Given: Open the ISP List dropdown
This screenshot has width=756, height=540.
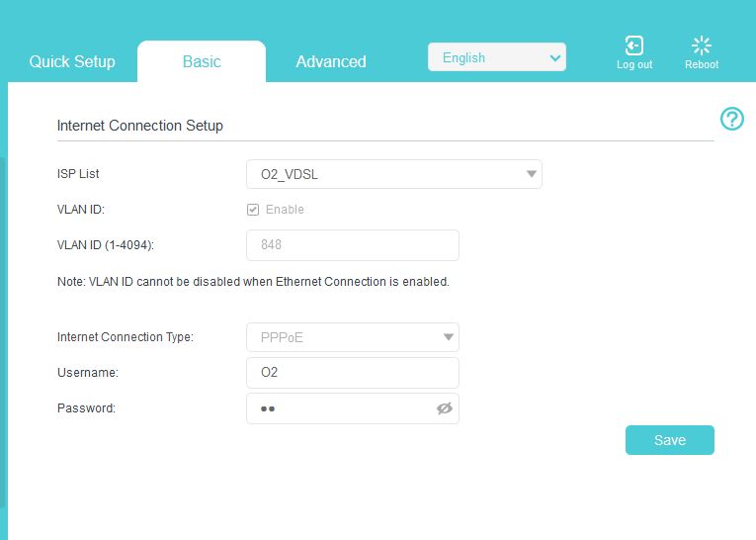Looking at the screenshot, I should [x=393, y=175].
